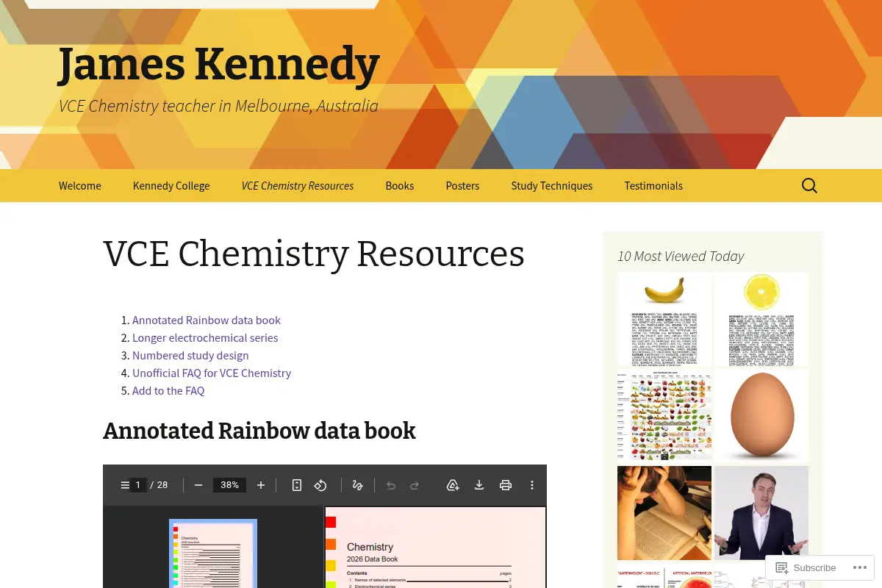
Task: Select the PDF draw annotation tool
Action: click(358, 485)
